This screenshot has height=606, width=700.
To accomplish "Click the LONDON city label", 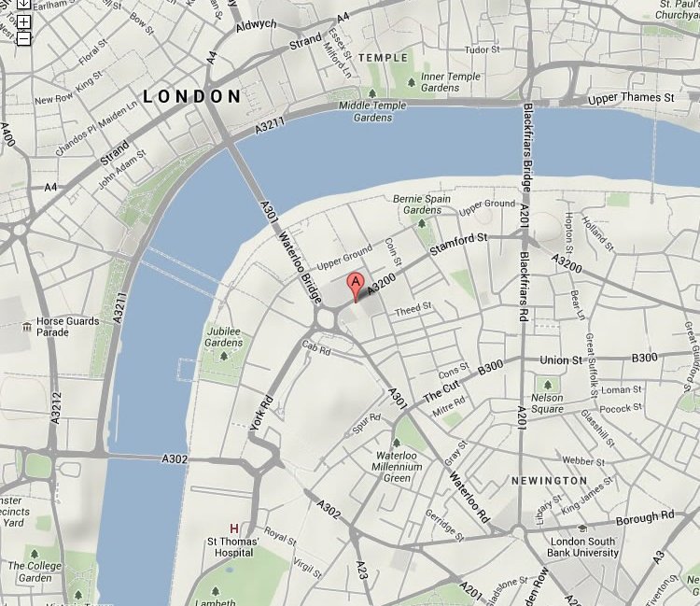I will [x=192, y=96].
